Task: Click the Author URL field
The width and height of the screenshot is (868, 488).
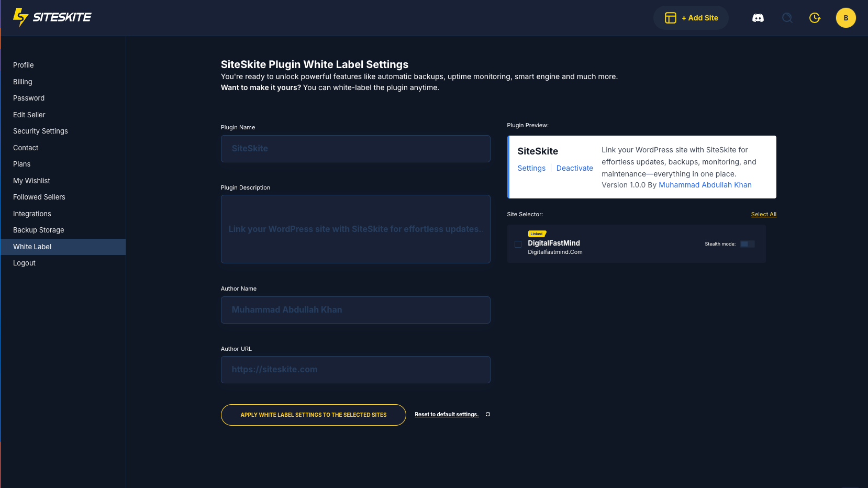Action: (x=355, y=370)
